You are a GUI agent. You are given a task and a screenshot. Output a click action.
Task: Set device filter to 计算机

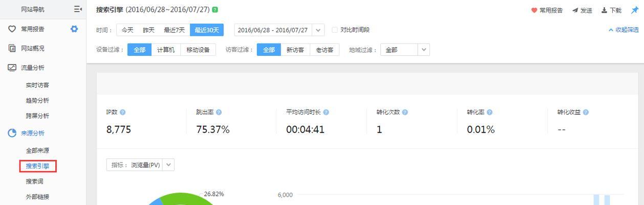[166, 50]
